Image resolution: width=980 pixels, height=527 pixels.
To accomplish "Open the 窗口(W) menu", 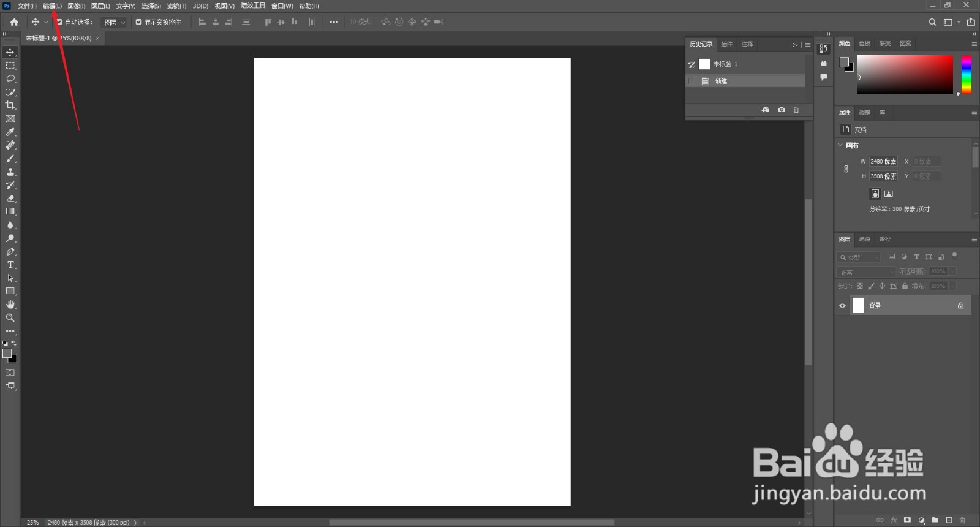I will click(282, 6).
